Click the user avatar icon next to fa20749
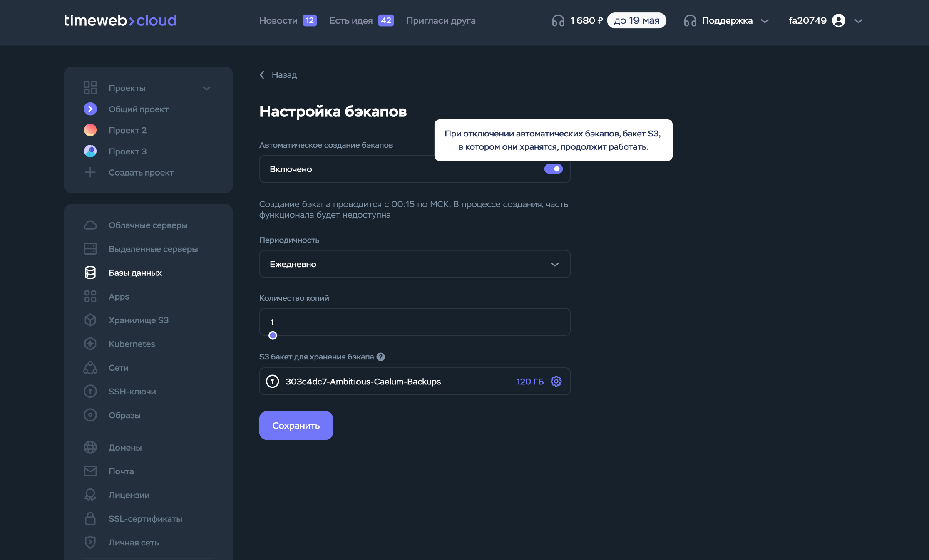 [838, 20]
